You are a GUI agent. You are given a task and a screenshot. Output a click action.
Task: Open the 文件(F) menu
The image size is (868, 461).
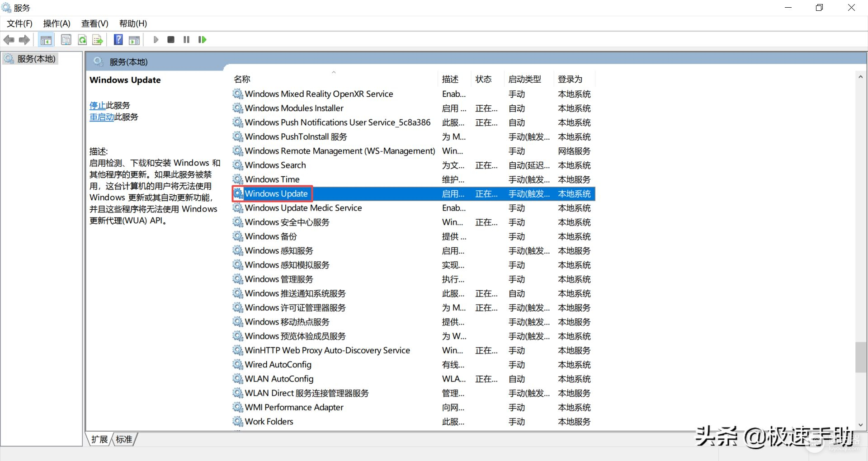pyautogui.click(x=19, y=24)
